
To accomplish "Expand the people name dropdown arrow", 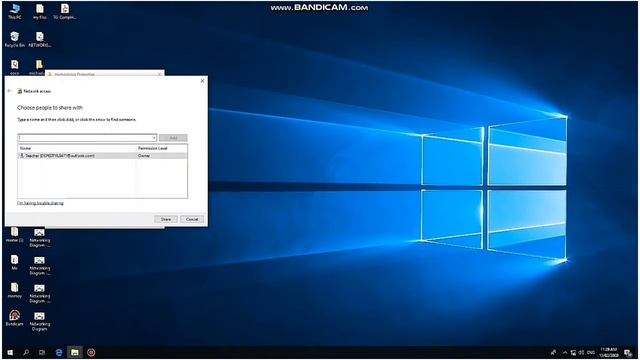I will coord(153,138).
